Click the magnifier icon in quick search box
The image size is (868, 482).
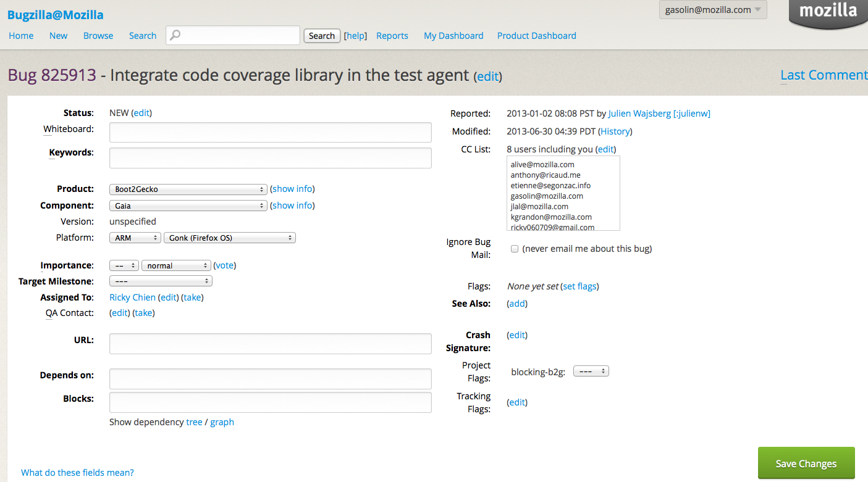[x=175, y=35]
